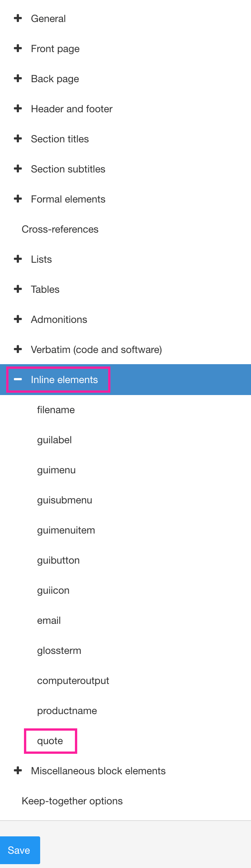Select the filename inline element

56,410
